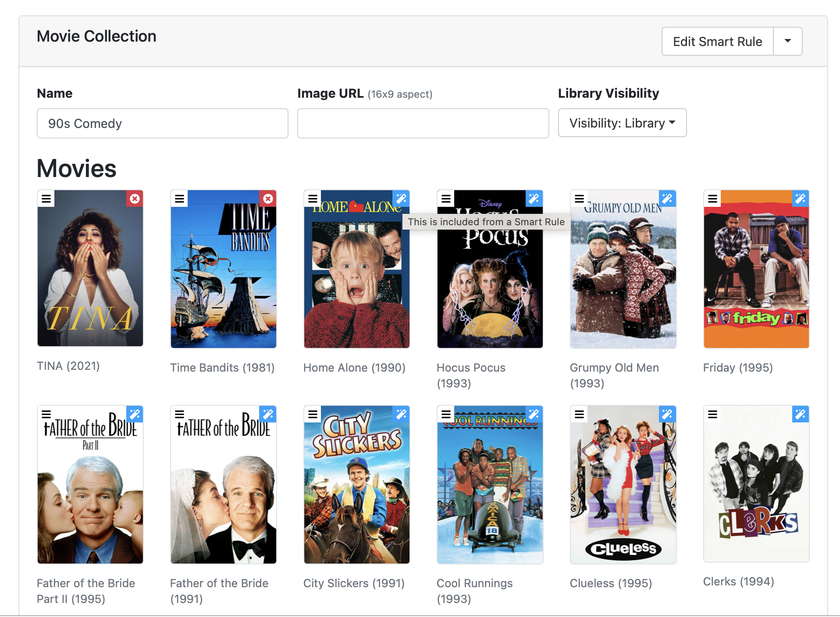Click the drag handle on Clueless poster
Viewport: 840px width, 617px height.
(579, 414)
